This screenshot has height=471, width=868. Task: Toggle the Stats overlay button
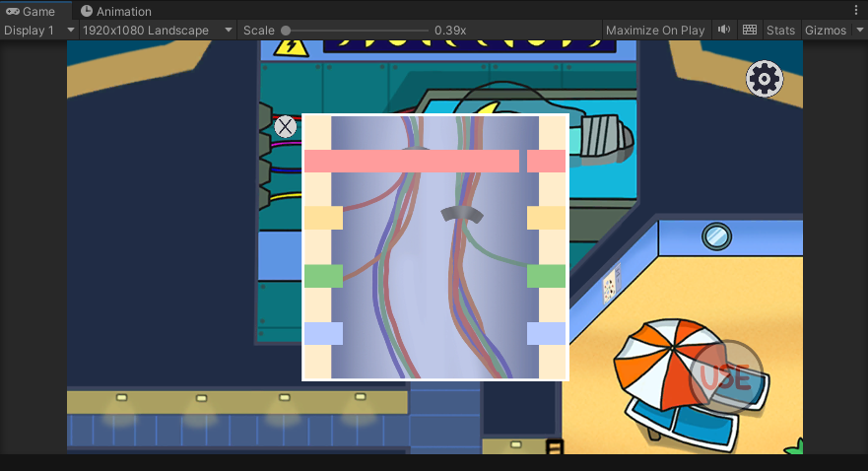click(x=780, y=31)
